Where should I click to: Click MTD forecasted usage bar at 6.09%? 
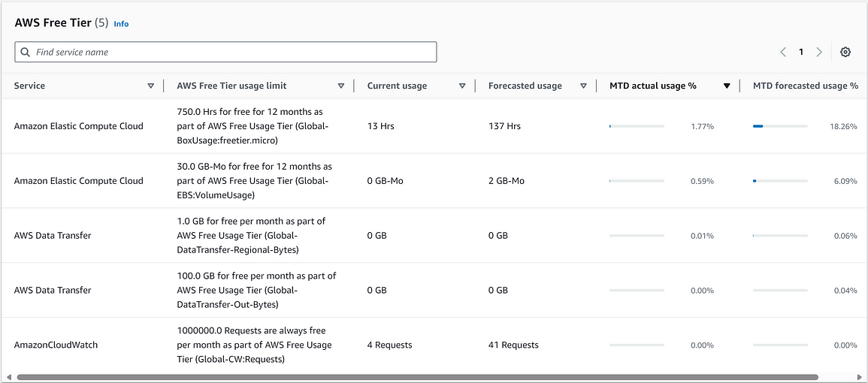780,181
